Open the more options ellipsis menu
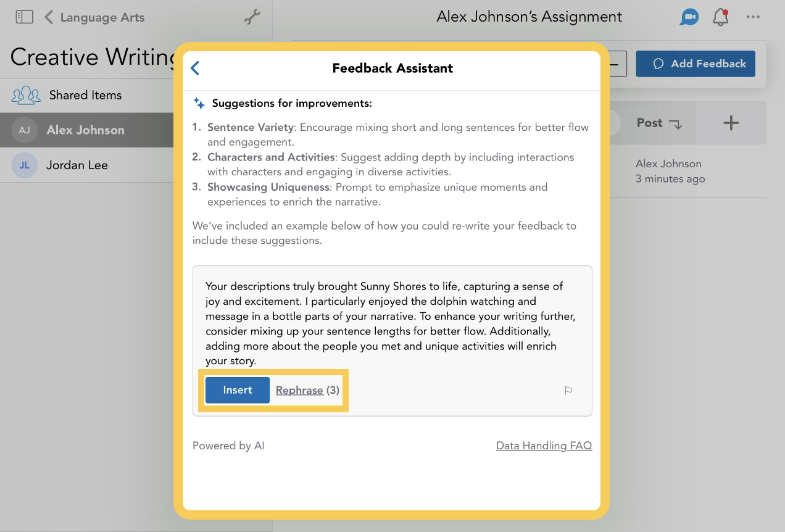Image resolution: width=785 pixels, height=532 pixels. point(753,17)
